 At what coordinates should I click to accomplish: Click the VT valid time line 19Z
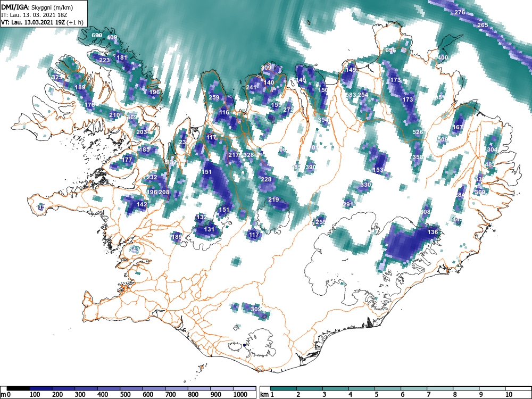tap(42, 22)
